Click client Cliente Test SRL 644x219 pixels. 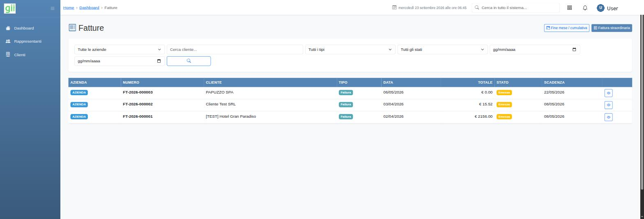pyautogui.click(x=221, y=104)
